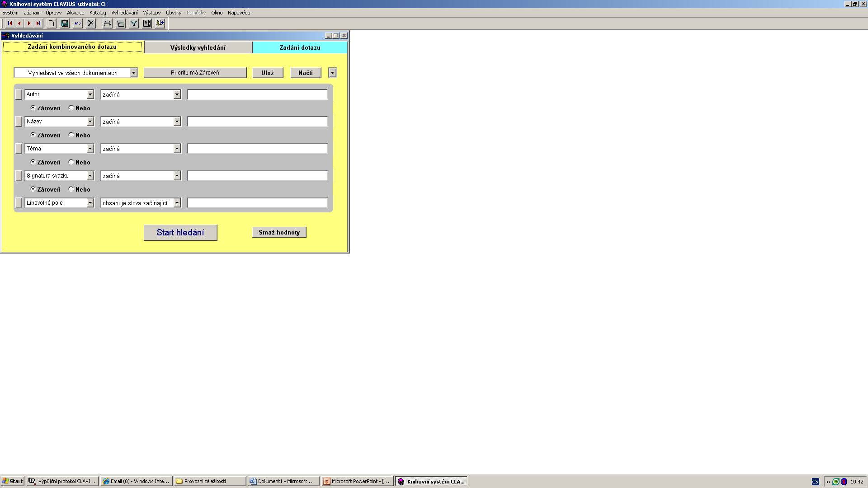This screenshot has height=488, width=868.
Task: Click small grey button left of Autor row
Action: 19,94
